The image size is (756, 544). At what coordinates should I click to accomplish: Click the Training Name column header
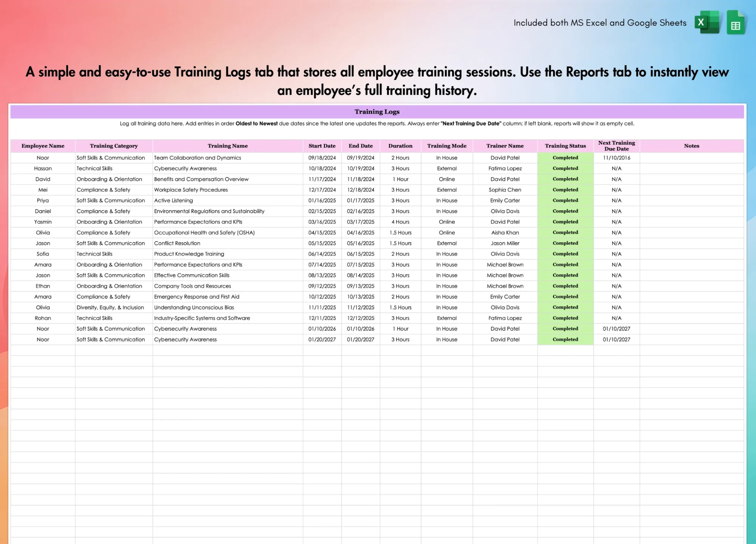click(x=228, y=146)
